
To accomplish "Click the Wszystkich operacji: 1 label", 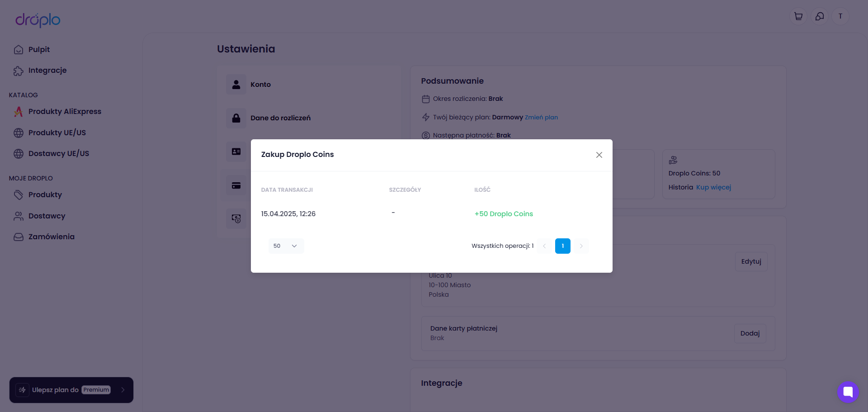I will coord(503,246).
